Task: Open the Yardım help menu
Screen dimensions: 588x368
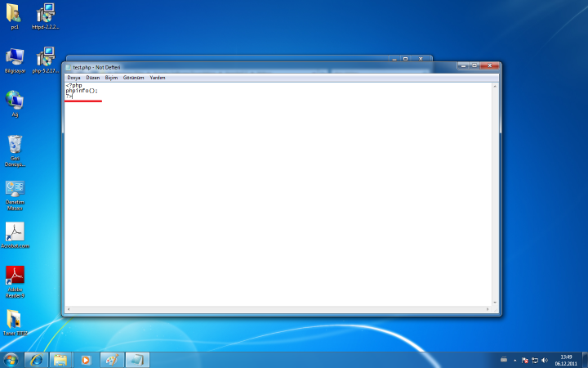Action: pyautogui.click(x=158, y=77)
